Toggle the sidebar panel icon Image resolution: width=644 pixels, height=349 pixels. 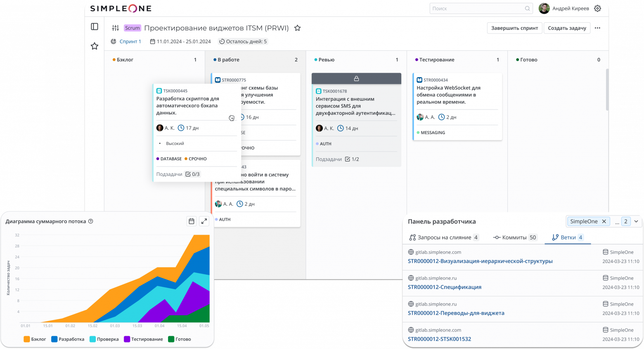pyautogui.click(x=95, y=27)
